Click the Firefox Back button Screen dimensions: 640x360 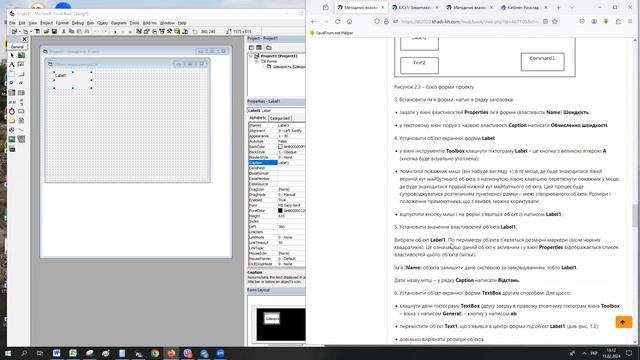[x=313, y=22]
